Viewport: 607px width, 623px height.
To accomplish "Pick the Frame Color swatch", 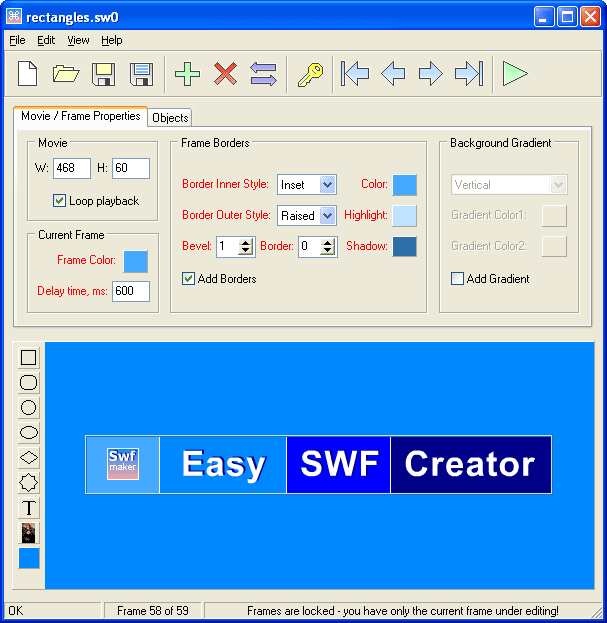I will pyautogui.click(x=135, y=261).
